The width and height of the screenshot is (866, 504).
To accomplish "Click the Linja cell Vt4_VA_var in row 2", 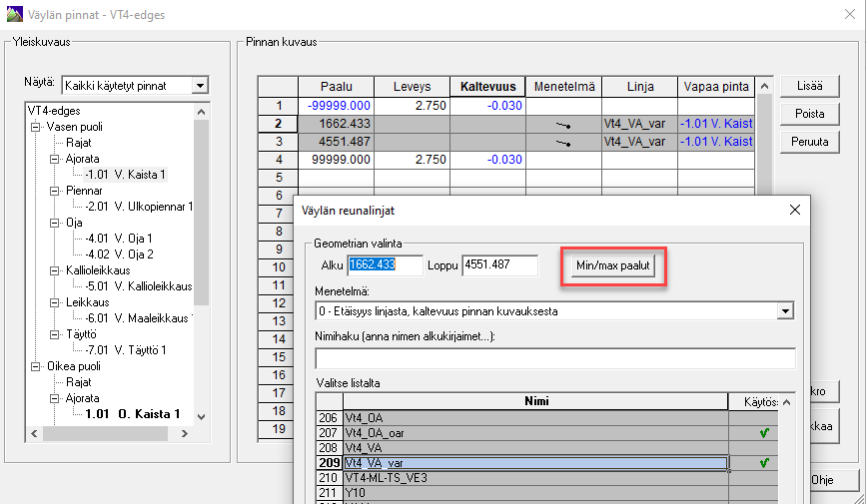I will coord(640,124).
